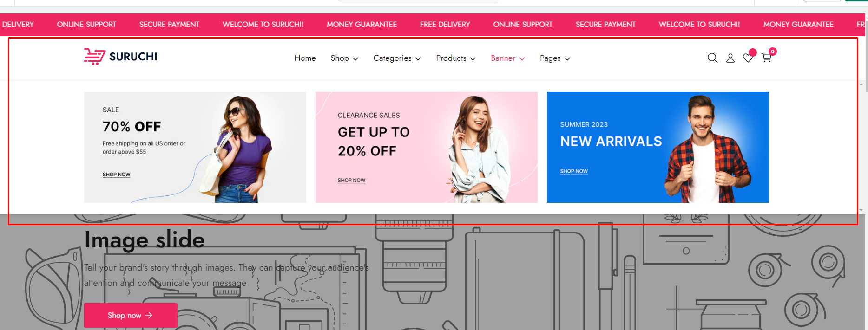Click Shop Now under 70% OFF
The width and height of the screenshot is (868, 330).
(x=116, y=175)
